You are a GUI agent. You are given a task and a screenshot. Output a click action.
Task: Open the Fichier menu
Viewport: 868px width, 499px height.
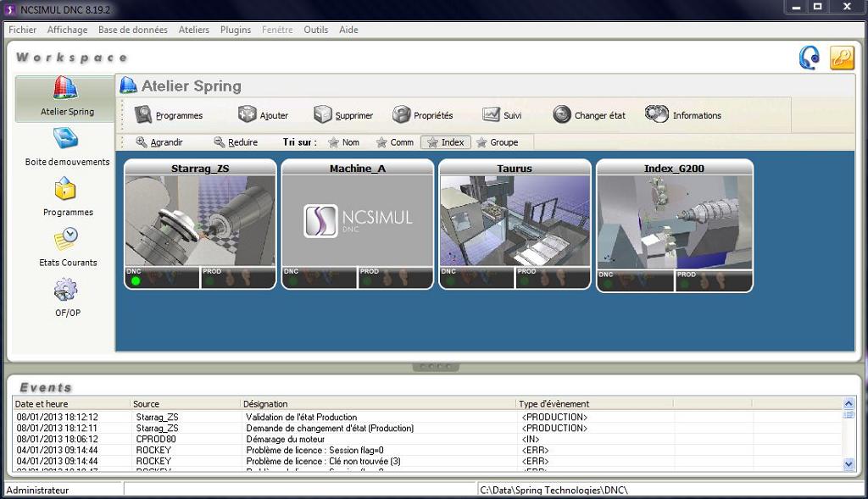22,30
